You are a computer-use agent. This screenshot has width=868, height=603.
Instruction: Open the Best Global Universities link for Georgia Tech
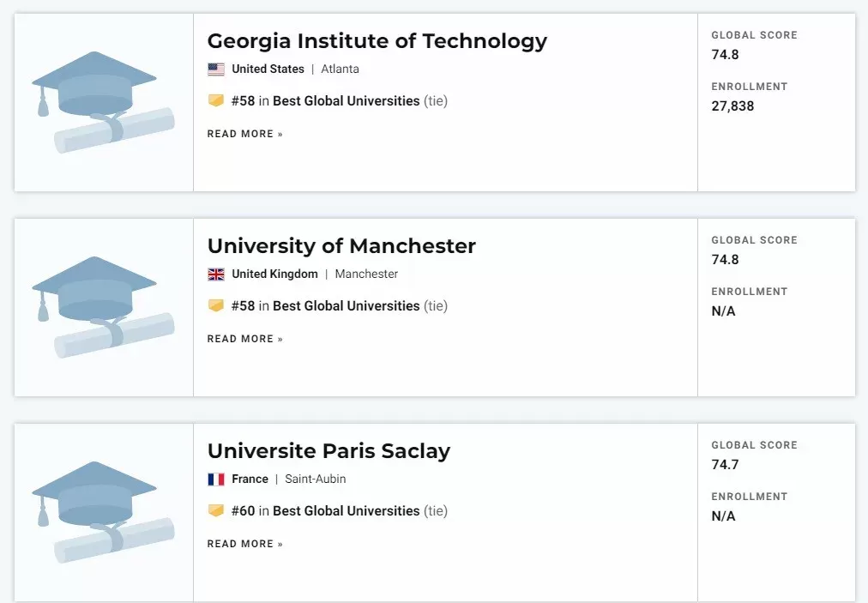tap(346, 100)
